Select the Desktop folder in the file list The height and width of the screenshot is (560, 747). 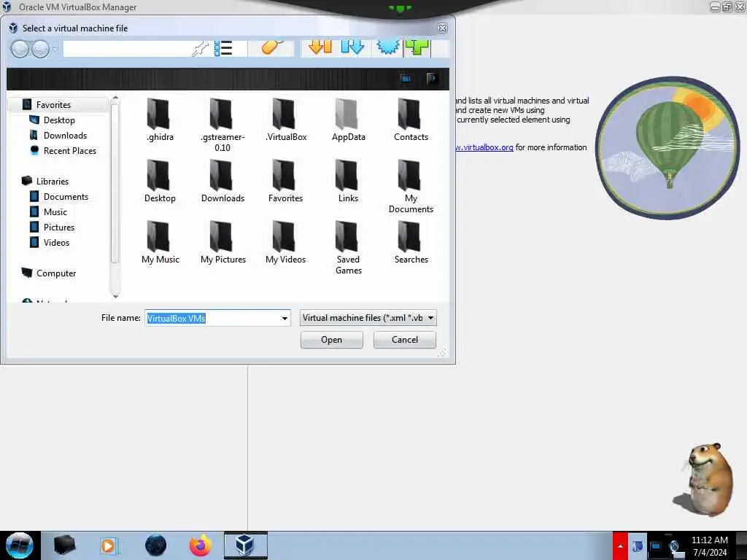tap(160, 181)
